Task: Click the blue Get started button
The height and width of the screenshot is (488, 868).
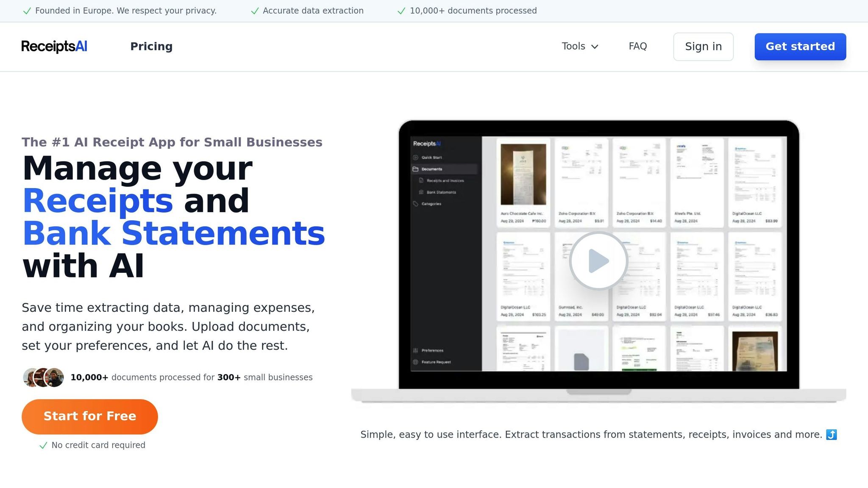Action: pyautogui.click(x=800, y=47)
